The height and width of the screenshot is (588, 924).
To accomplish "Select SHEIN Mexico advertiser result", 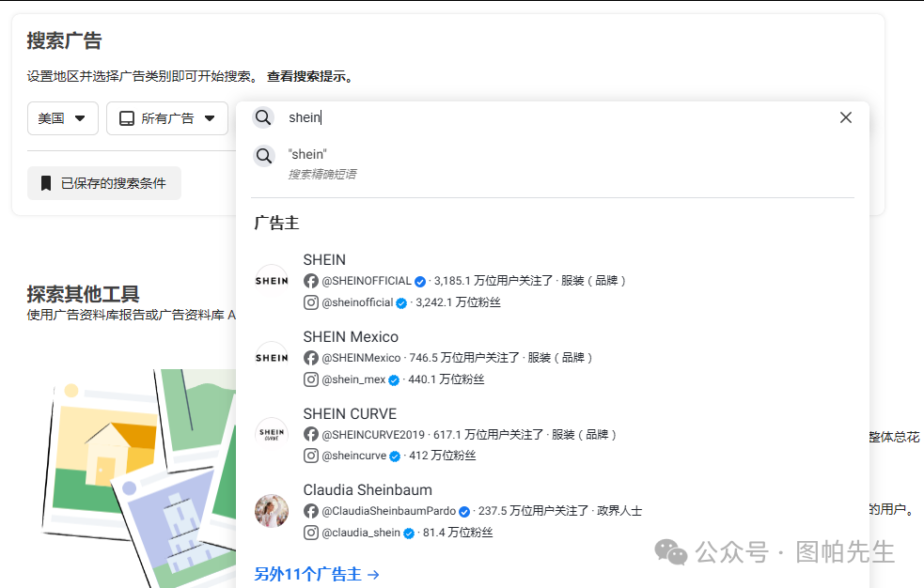I will click(351, 337).
